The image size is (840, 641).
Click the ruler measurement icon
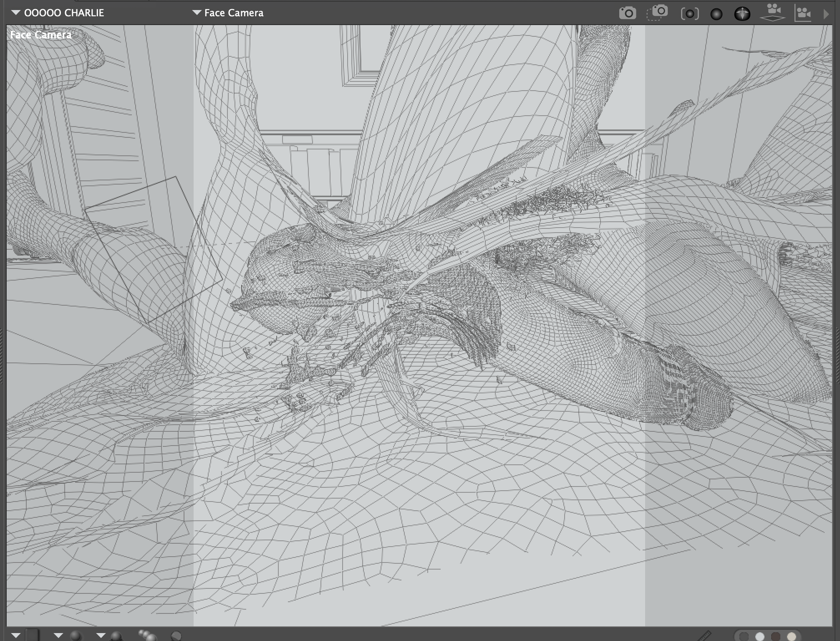coord(705,636)
